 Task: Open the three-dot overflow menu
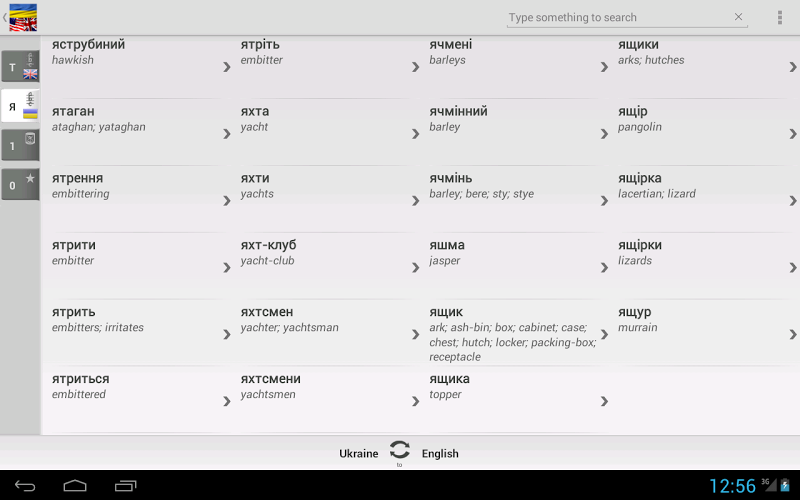pos(780,17)
